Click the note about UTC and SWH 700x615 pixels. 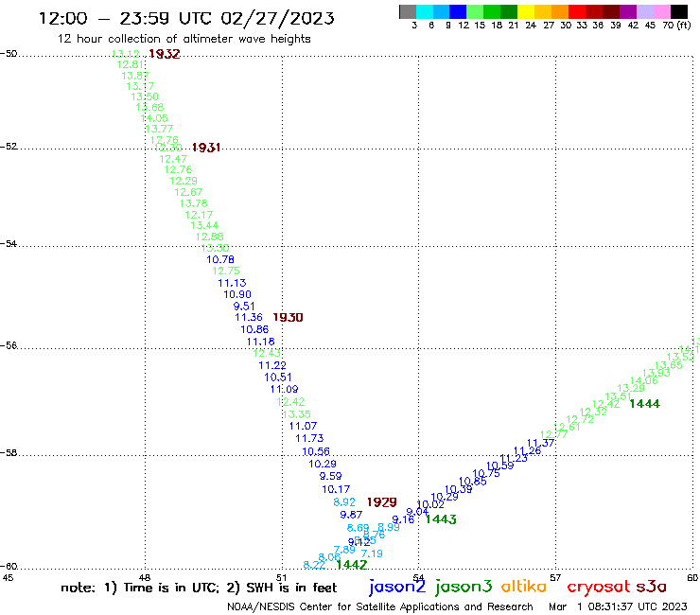coord(199,588)
